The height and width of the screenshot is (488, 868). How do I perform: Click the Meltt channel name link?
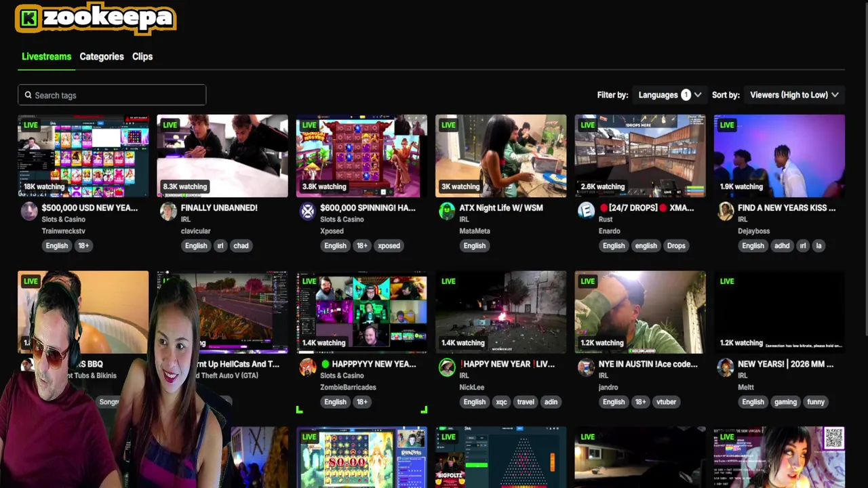tap(746, 387)
